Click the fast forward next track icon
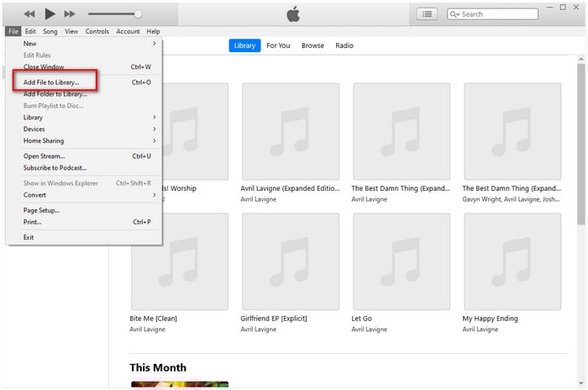The width and height of the screenshot is (588, 390). pyautogui.click(x=70, y=14)
